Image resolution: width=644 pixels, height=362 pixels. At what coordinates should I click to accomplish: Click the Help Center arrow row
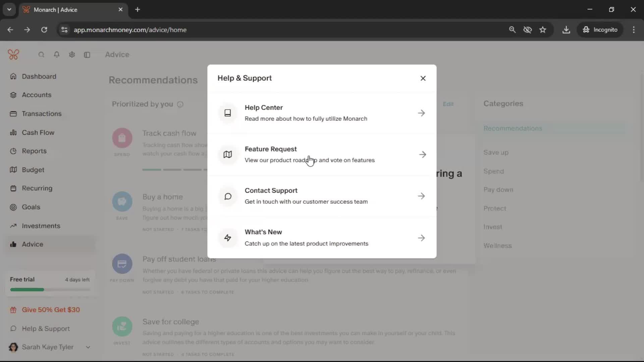(421, 113)
